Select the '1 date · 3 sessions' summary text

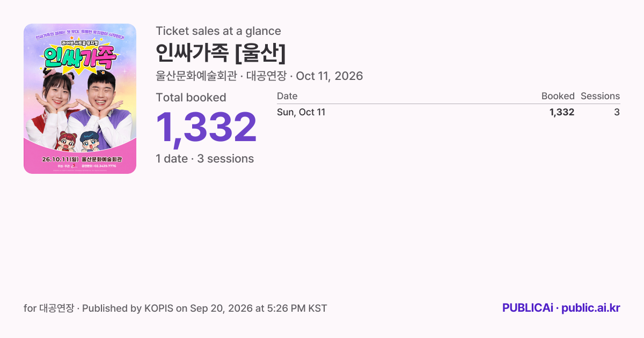[x=205, y=159]
